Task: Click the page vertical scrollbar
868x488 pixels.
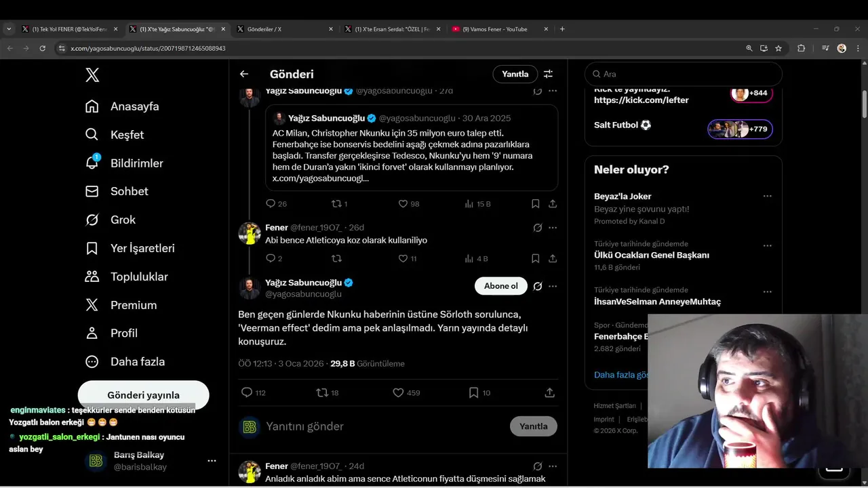Action: (865, 103)
